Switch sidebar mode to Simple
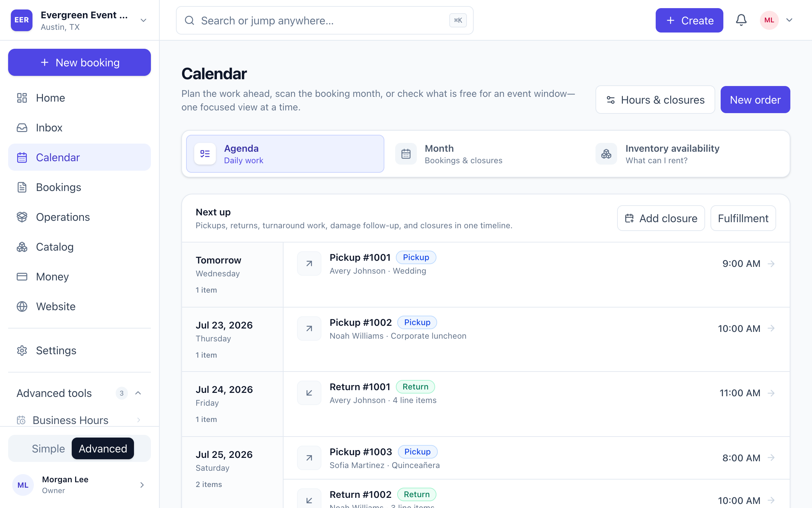This screenshot has height=508, width=812. pos(48,448)
